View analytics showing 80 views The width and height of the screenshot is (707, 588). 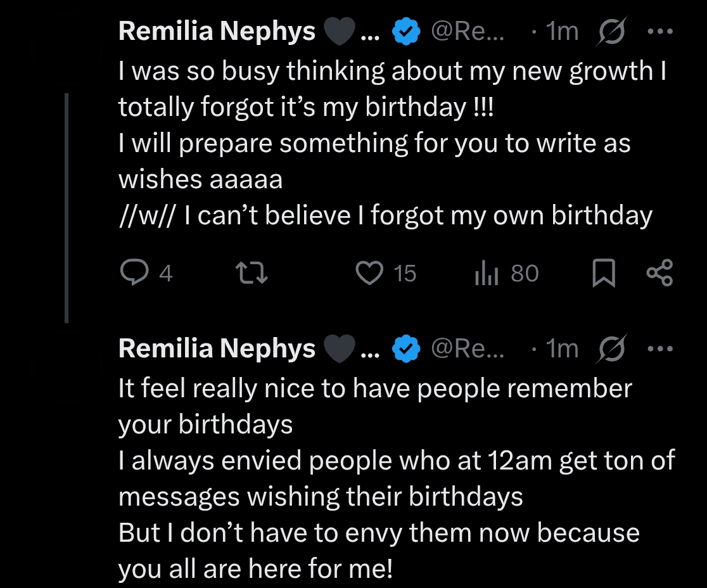point(487,273)
